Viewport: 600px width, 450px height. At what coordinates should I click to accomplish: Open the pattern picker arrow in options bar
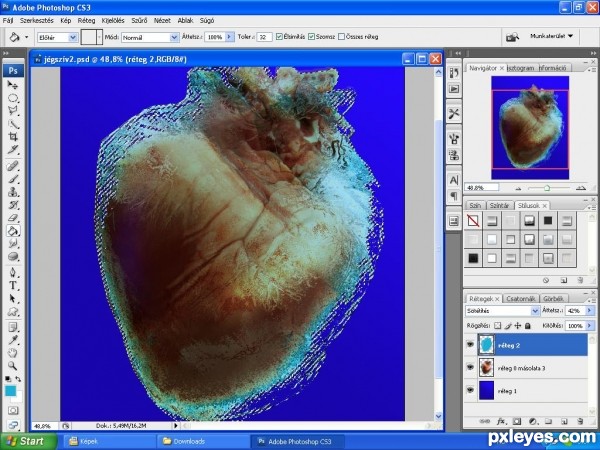(x=99, y=37)
